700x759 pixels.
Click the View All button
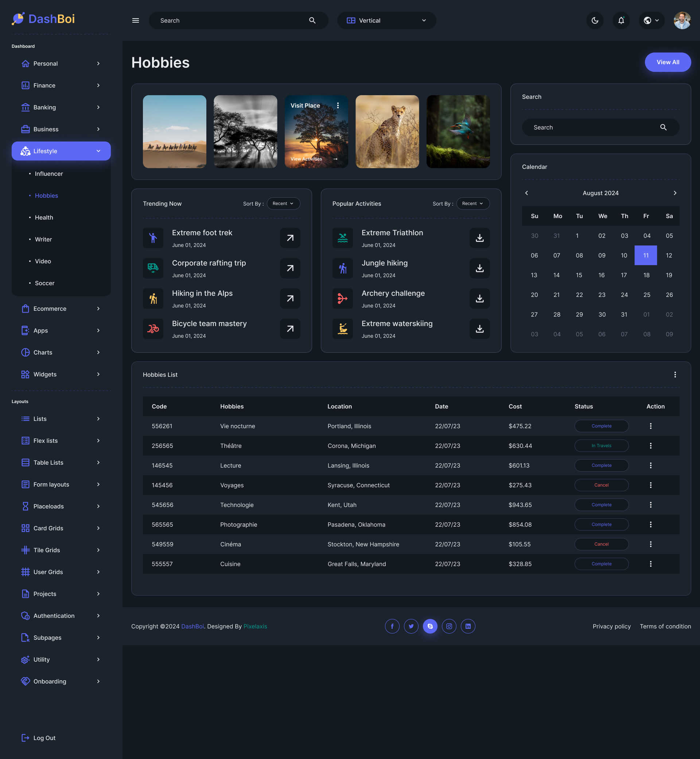pos(668,62)
